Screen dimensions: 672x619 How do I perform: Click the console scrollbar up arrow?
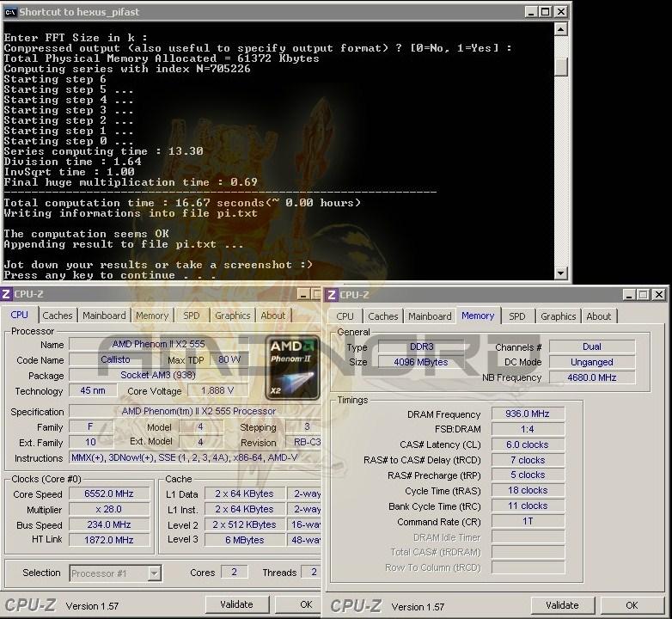coord(560,29)
